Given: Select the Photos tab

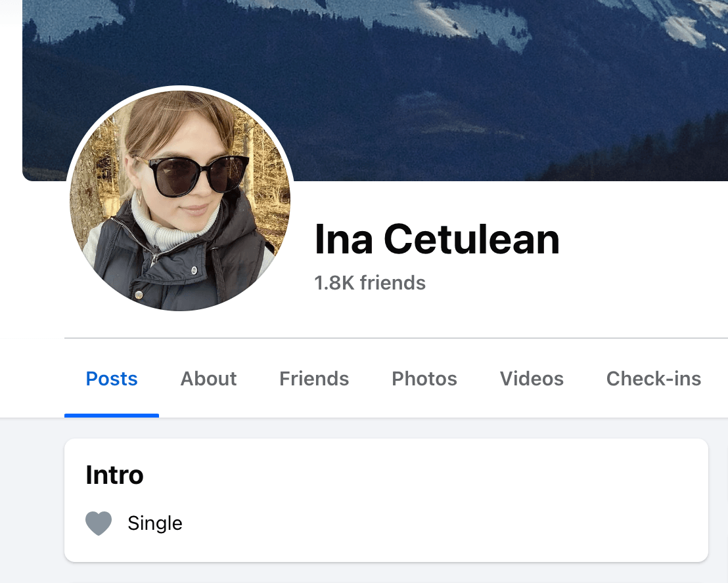Looking at the screenshot, I should click(424, 379).
